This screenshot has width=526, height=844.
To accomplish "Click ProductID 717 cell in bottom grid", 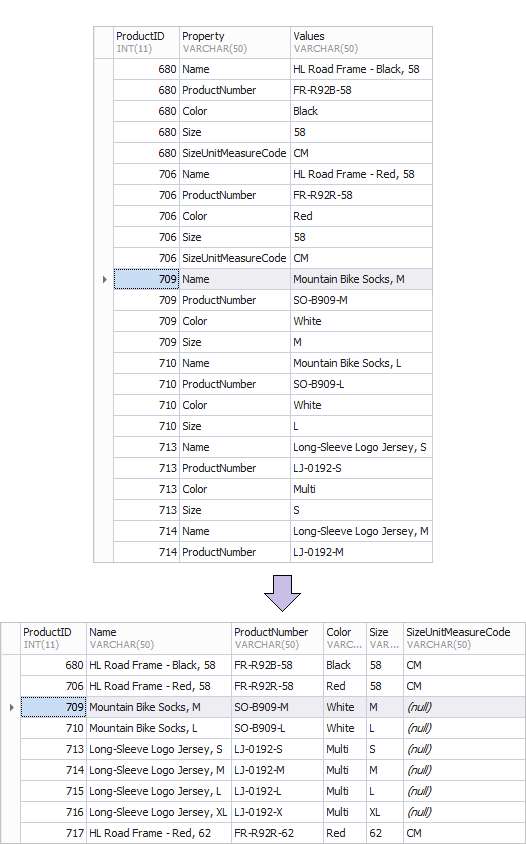I will (x=53, y=833).
